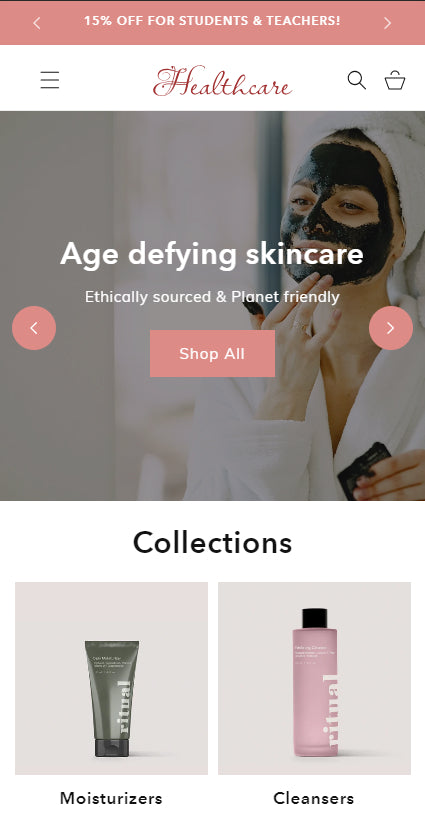This screenshot has height=837, width=425.
Task: Click the woman's black face mask
Action: coord(339,214)
